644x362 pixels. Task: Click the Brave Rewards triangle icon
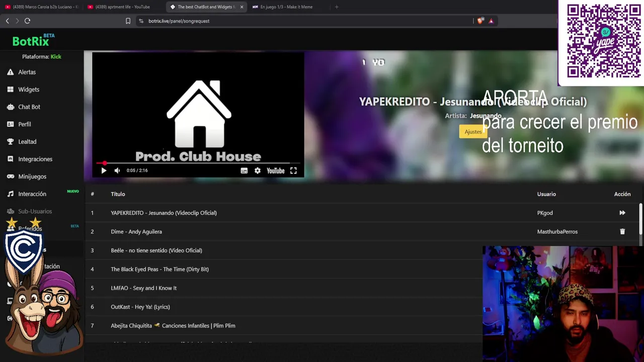pyautogui.click(x=491, y=21)
